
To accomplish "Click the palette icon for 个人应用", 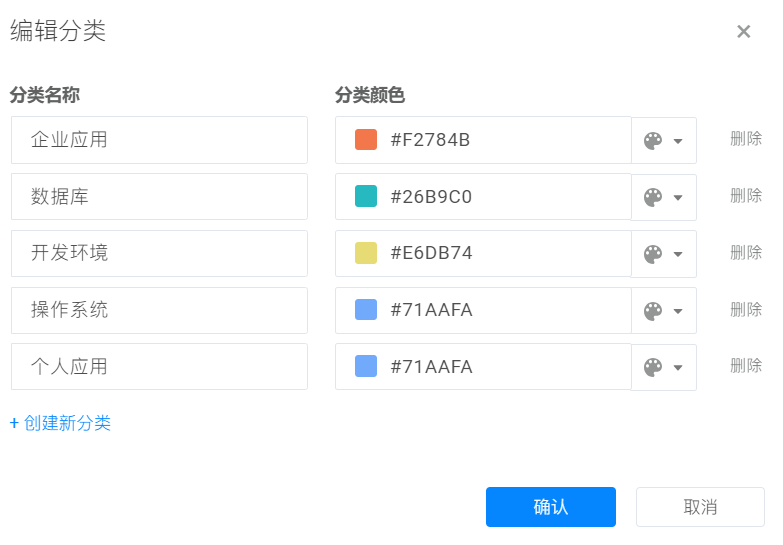I will coord(653,368).
